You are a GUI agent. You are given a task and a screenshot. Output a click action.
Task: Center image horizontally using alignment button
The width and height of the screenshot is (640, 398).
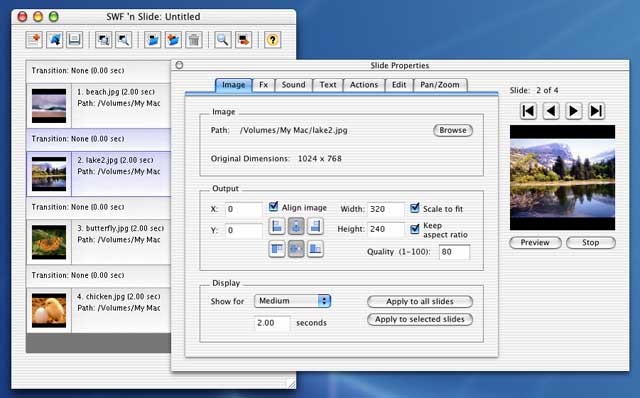tap(296, 226)
